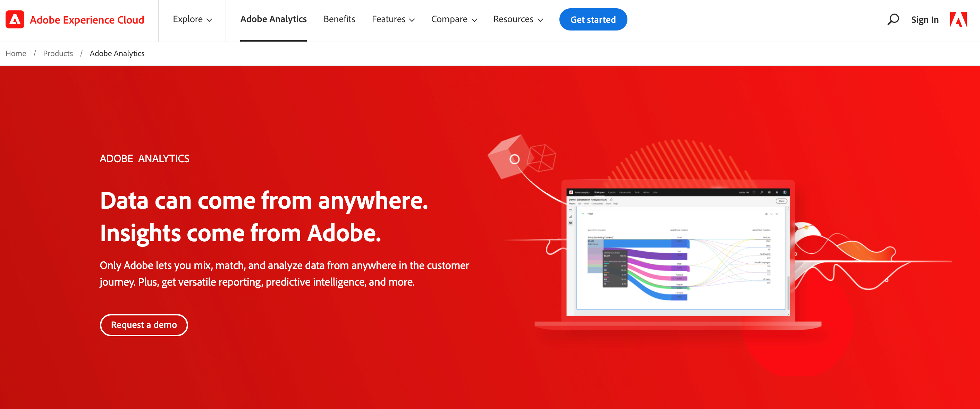Select the Adobe Analytics tab

(273, 19)
